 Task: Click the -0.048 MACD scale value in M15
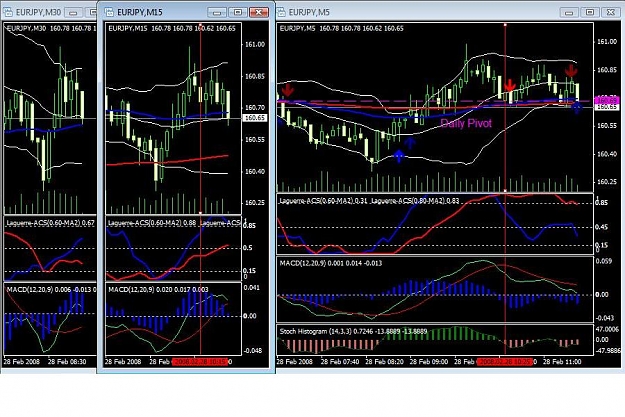253,351
